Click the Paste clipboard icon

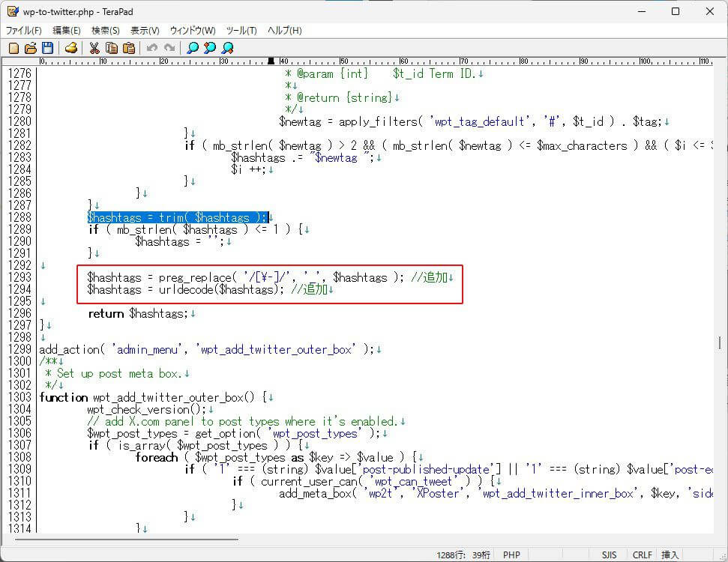[x=129, y=48]
